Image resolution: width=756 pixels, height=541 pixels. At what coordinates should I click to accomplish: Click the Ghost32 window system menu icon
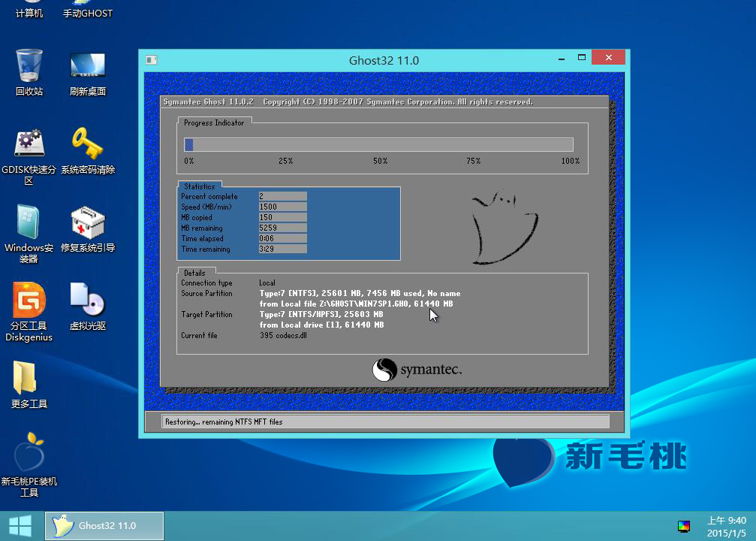tap(152, 60)
